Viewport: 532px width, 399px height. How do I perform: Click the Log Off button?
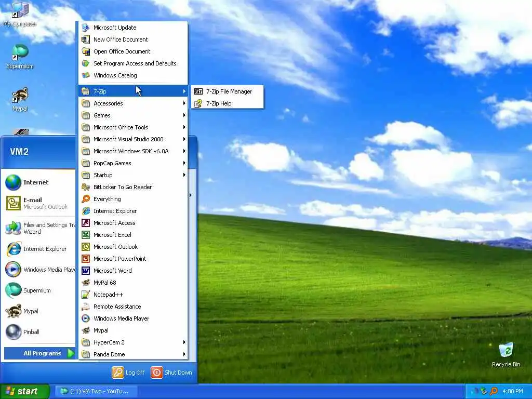128,372
